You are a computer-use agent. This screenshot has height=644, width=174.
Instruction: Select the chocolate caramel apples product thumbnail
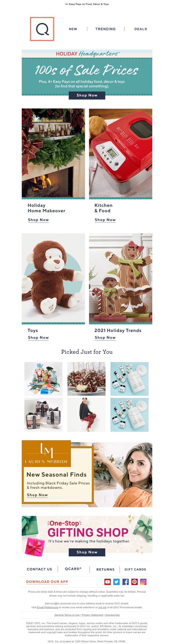87,379
